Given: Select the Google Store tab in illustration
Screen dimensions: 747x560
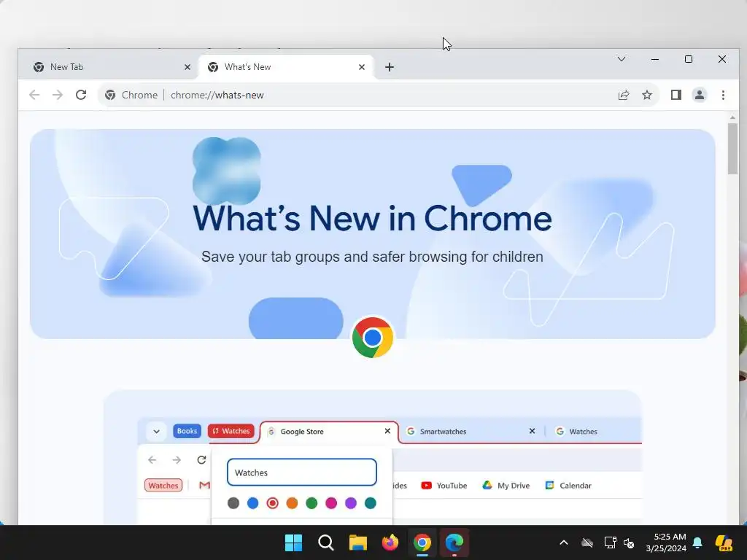Looking at the screenshot, I should coord(329,432).
